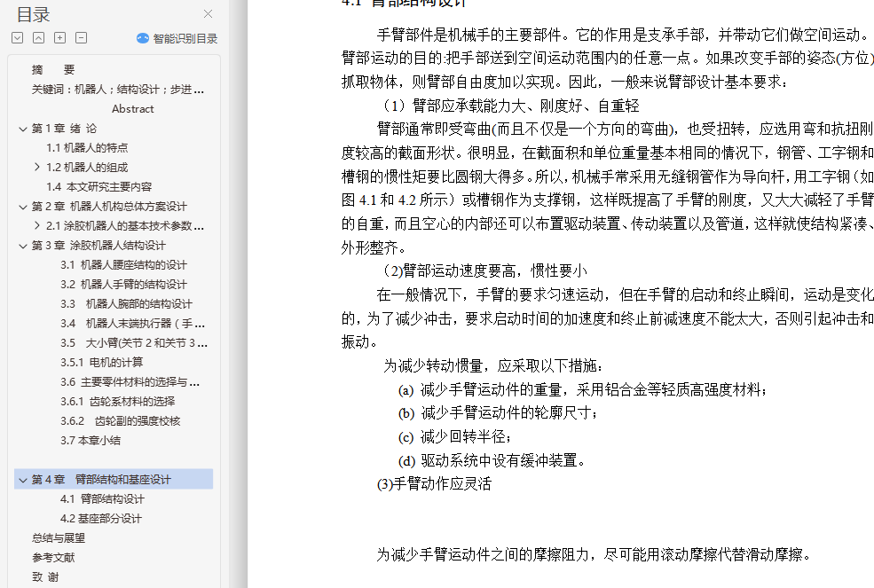
Task: Jump to 3.5.1 电机的计算
Action: point(101,362)
